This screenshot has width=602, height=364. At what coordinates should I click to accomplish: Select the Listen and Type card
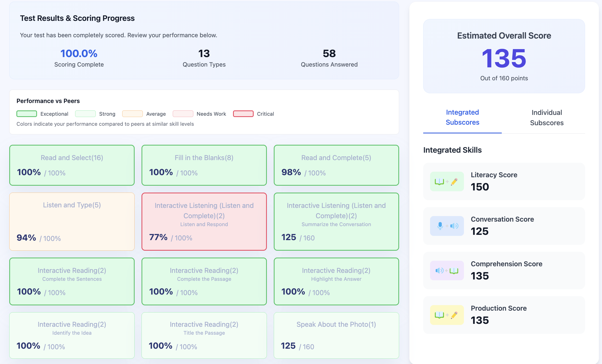click(x=72, y=222)
